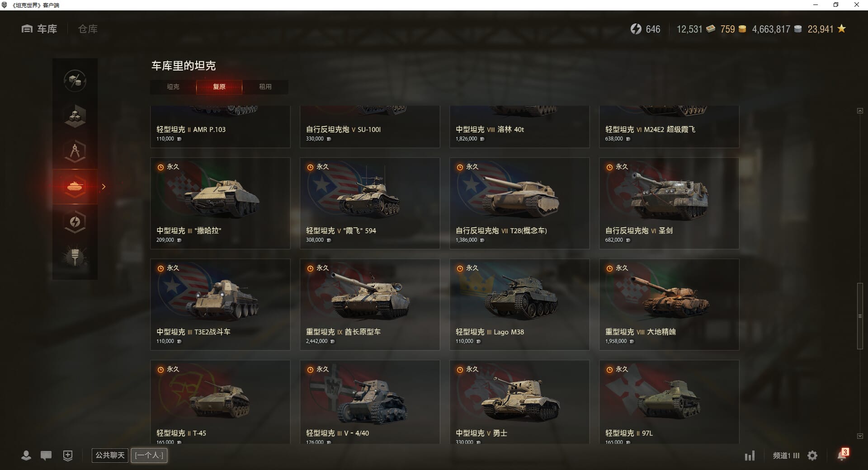Open the 仓库 section
Screen dimensions: 868x470
click(88, 29)
